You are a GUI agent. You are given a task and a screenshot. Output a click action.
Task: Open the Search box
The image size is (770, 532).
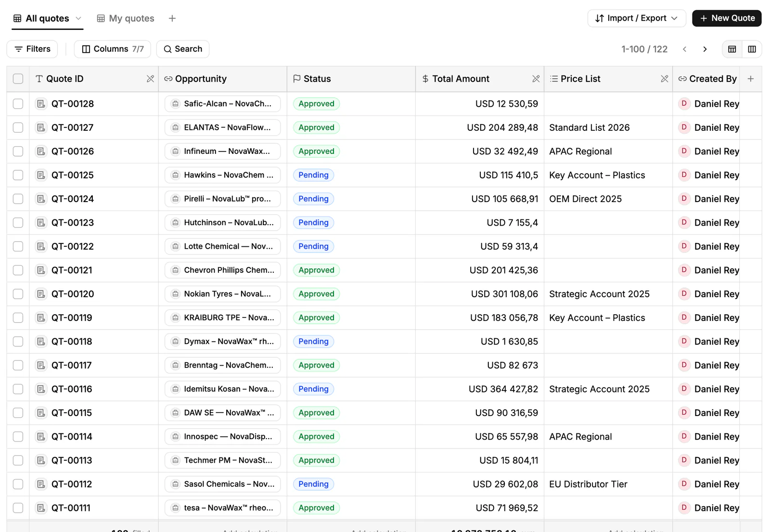(183, 49)
